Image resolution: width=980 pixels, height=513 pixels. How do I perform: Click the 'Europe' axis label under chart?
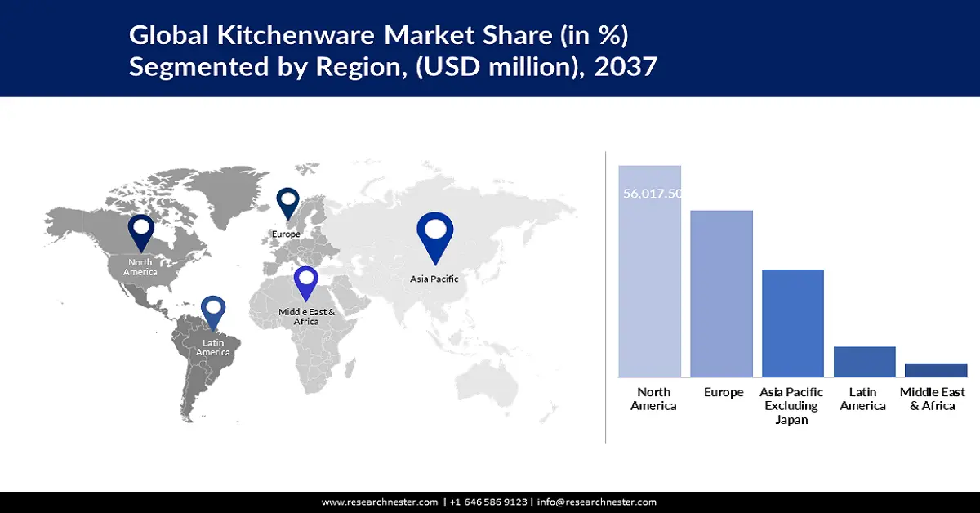click(724, 392)
